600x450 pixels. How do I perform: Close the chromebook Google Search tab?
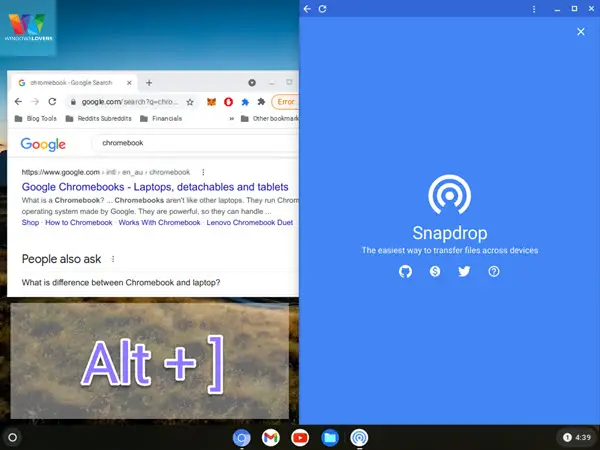pyautogui.click(x=129, y=83)
